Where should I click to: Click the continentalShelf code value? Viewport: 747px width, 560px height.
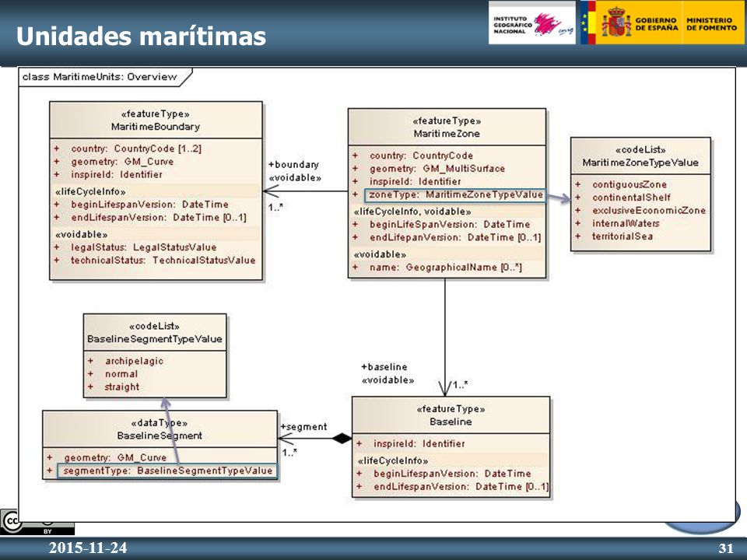pyautogui.click(x=631, y=197)
